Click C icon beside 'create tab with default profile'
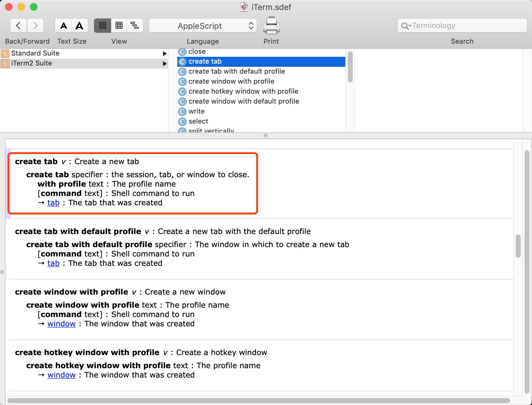The height and width of the screenshot is (405, 532). [x=182, y=72]
